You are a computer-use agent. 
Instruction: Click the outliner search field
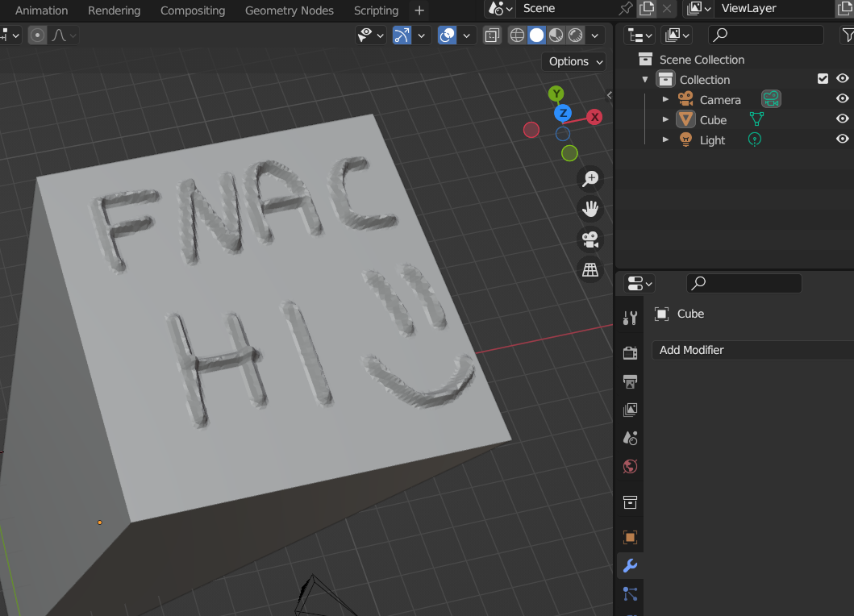pos(766,35)
